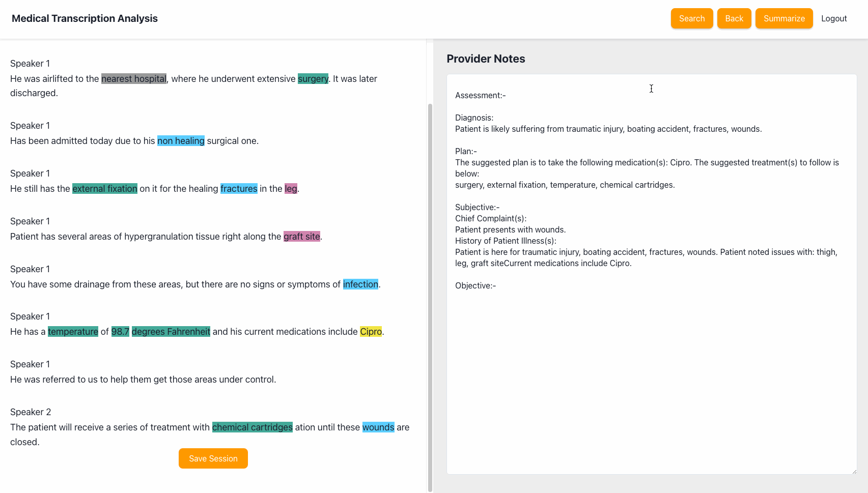Click the Medical Transcription Analysis title
The width and height of the screenshot is (868, 493).
point(85,18)
